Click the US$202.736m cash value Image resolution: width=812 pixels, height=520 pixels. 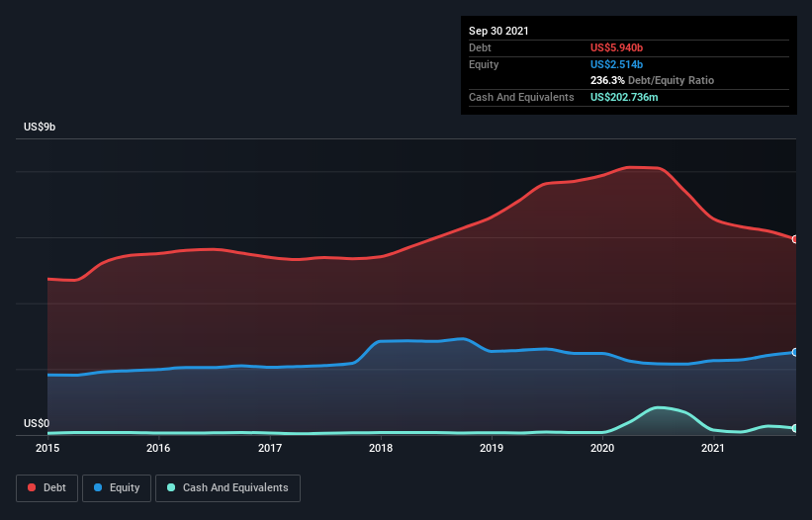tap(624, 97)
